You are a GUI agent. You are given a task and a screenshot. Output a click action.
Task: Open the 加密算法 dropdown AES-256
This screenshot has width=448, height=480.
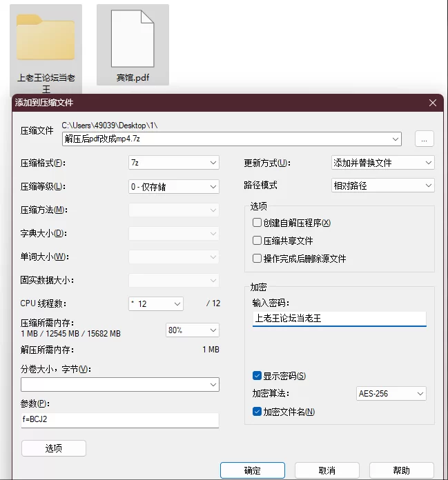coord(391,393)
